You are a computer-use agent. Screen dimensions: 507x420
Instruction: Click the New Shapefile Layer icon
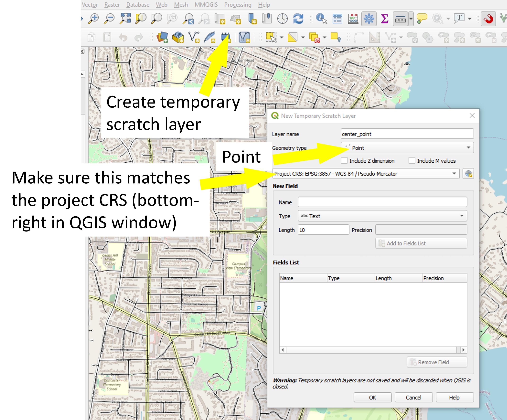coord(194,37)
